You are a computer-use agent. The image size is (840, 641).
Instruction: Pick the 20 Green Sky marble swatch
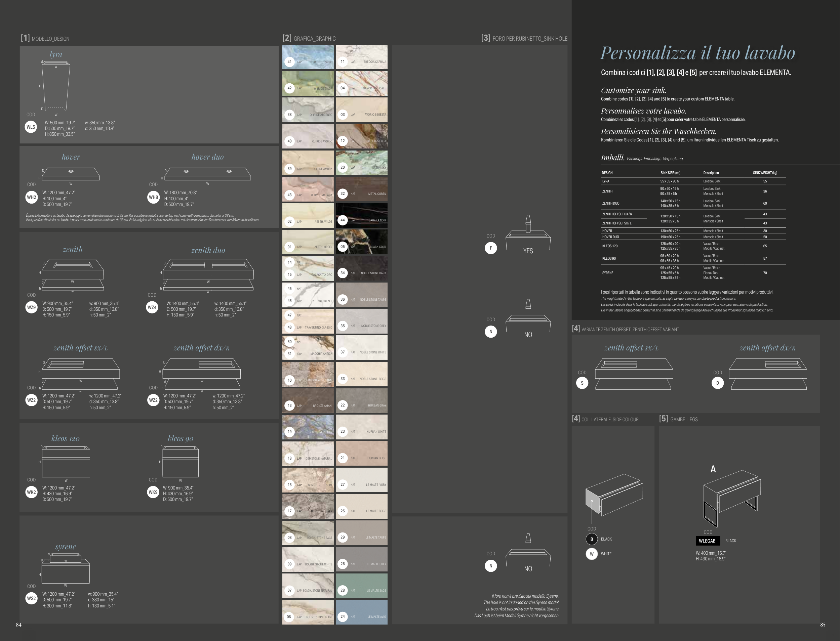pyautogui.click(x=362, y=163)
